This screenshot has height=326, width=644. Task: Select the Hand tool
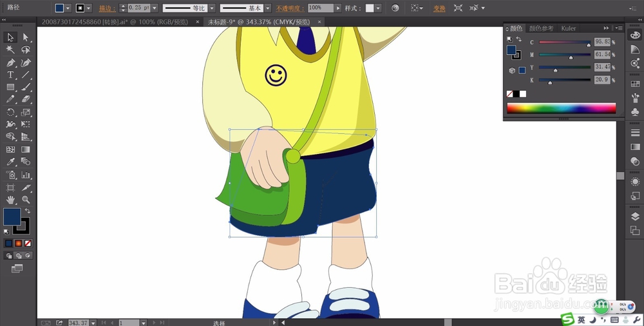pos(10,200)
